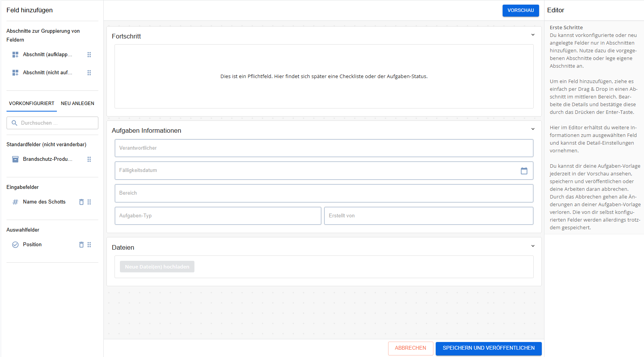Open the calendar picker in Fälligkeitsdatum

tap(524, 171)
